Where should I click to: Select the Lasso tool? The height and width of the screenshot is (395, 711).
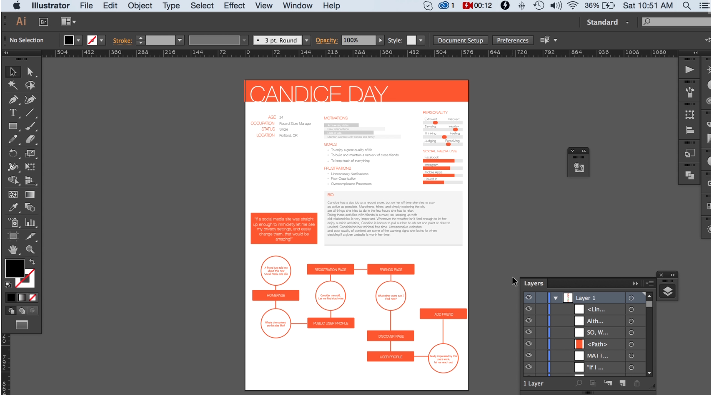(30, 85)
